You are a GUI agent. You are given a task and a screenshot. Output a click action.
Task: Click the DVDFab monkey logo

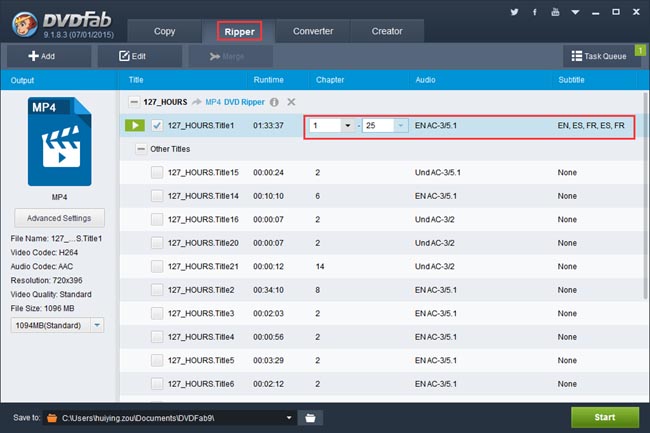click(24, 24)
